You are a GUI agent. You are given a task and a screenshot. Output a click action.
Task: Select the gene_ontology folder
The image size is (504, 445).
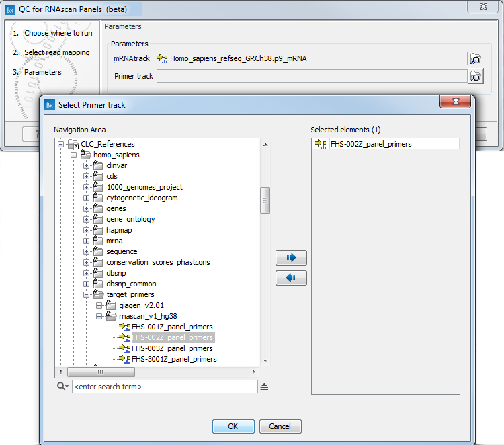tap(130, 219)
